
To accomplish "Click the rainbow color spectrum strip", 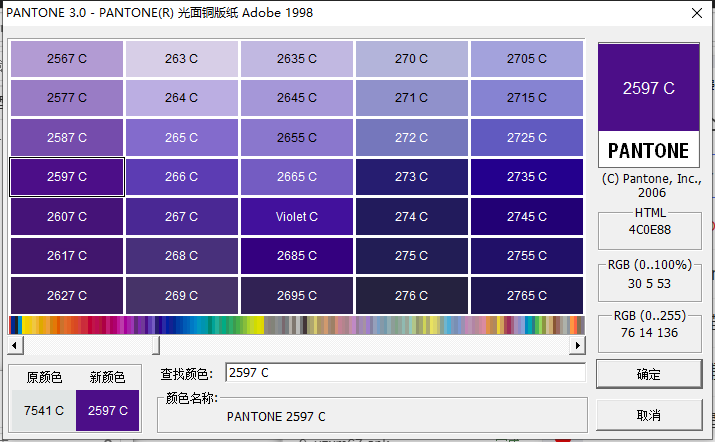I will (x=296, y=325).
